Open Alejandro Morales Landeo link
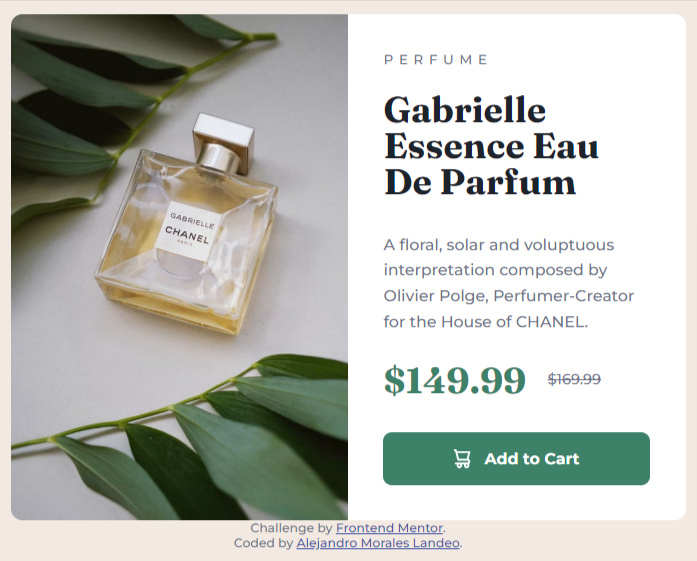 click(x=378, y=543)
